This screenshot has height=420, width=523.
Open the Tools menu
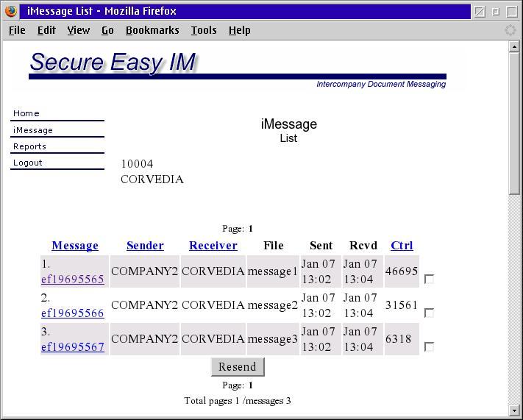pos(204,30)
